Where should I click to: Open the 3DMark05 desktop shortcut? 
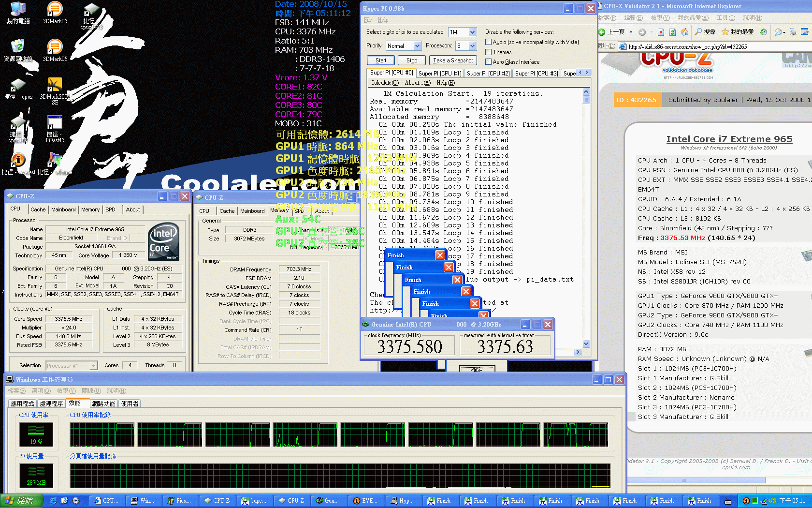(x=55, y=50)
